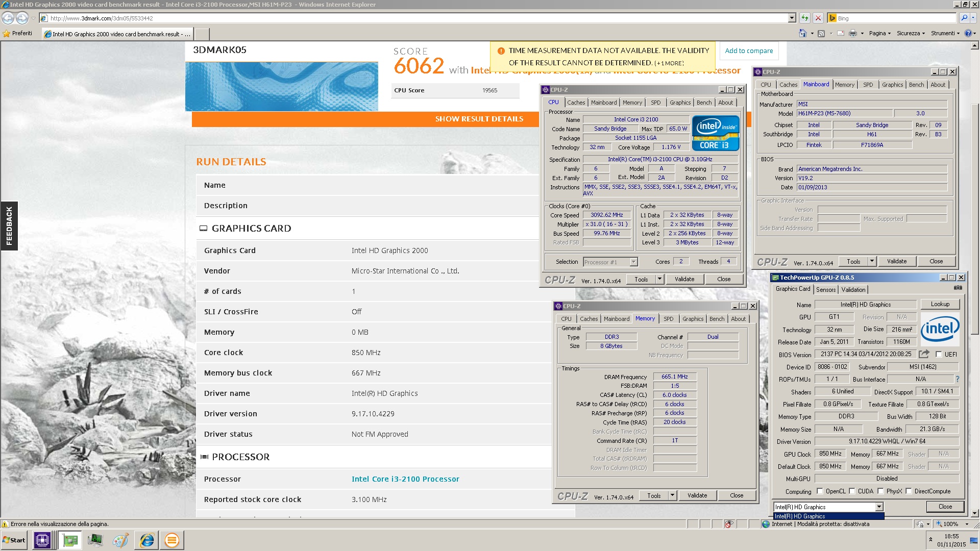
Task: Click the Internet Explorer taskbar icon
Action: (x=146, y=540)
